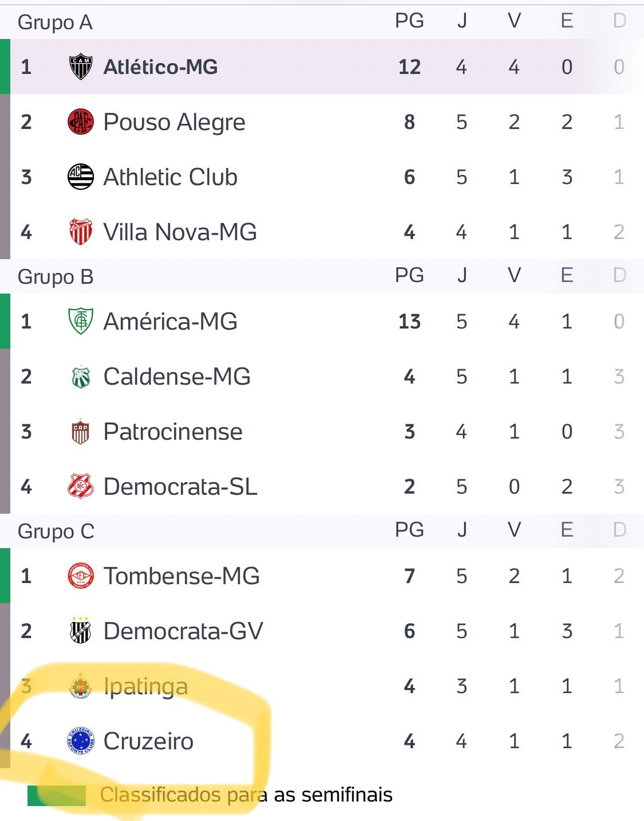The image size is (644, 821).
Task: Click the Villa Nova-MG crest
Action: [x=80, y=232]
